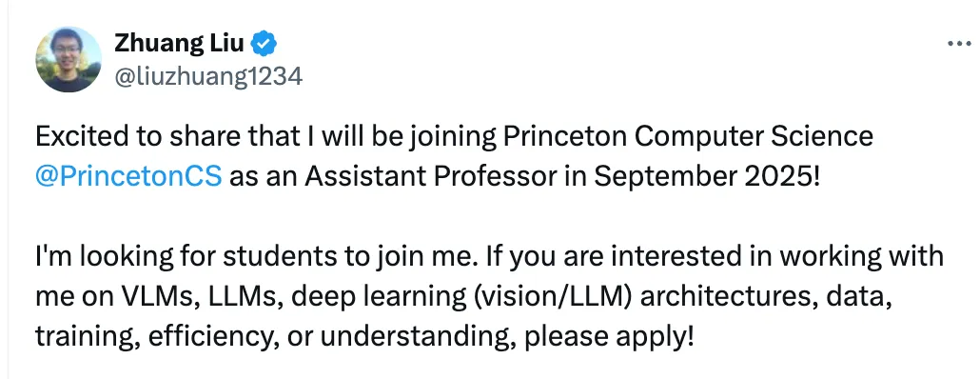Screen dimensions: 980x379
Task: Follow the @PrincetonCS mention link
Action: point(128,177)
